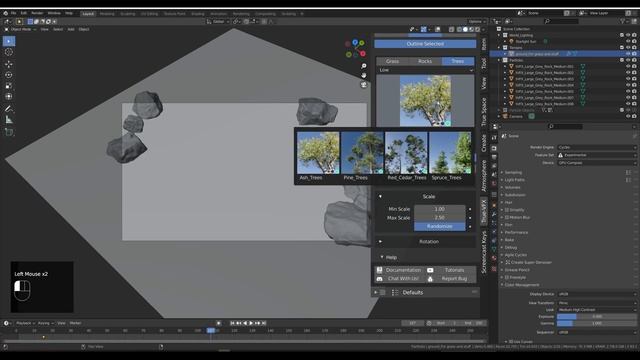
Task: Choose the Move tool
Action: [x=9, y=64]
